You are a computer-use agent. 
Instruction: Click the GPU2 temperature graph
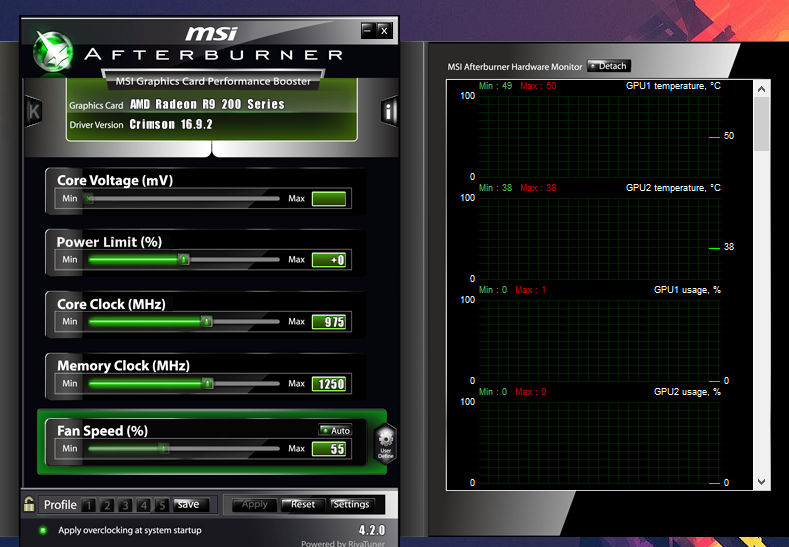599,238
